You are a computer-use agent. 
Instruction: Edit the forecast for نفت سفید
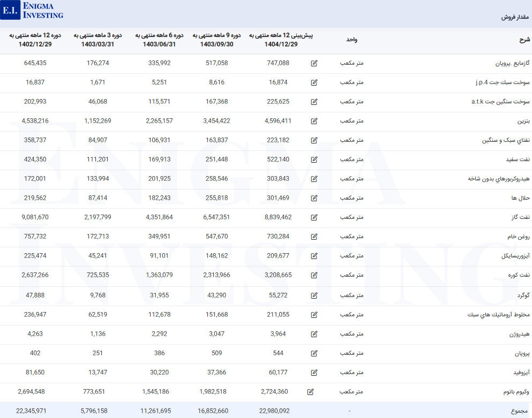[x=314, y=159]
